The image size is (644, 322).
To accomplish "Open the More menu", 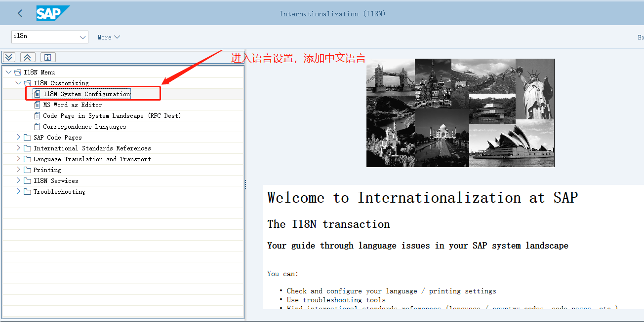I will (109, 37).
